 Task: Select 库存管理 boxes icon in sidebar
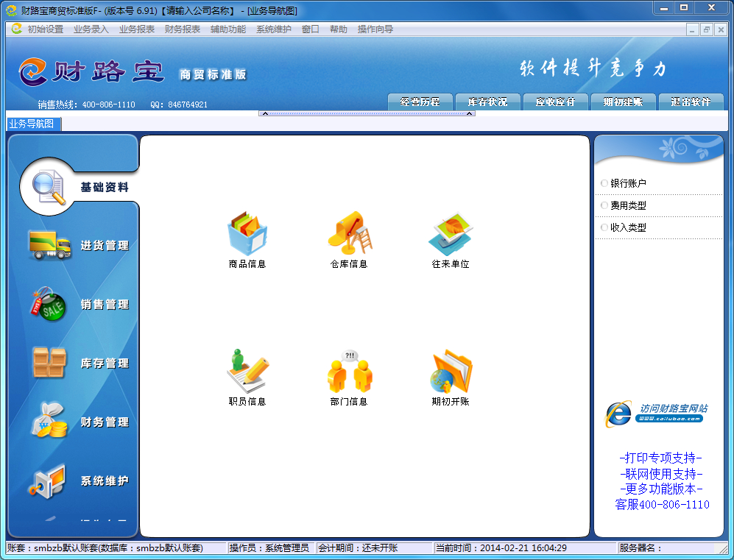pos(49,362)
